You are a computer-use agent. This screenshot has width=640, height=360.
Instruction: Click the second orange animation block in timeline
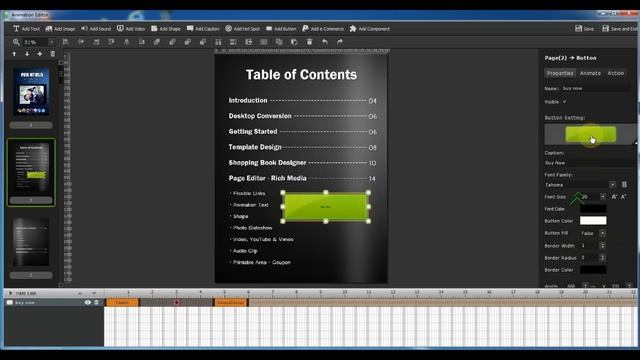(x=231, y=302)
